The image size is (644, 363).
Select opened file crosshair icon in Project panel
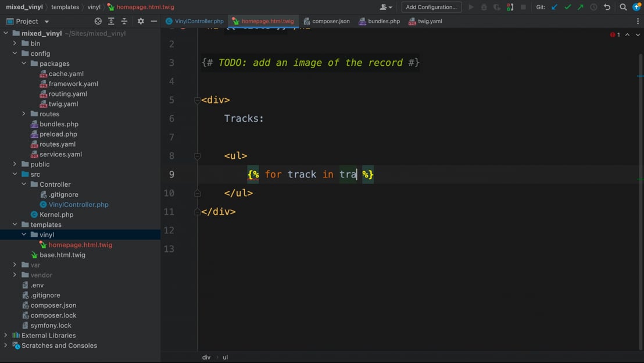tap(98, 22)
